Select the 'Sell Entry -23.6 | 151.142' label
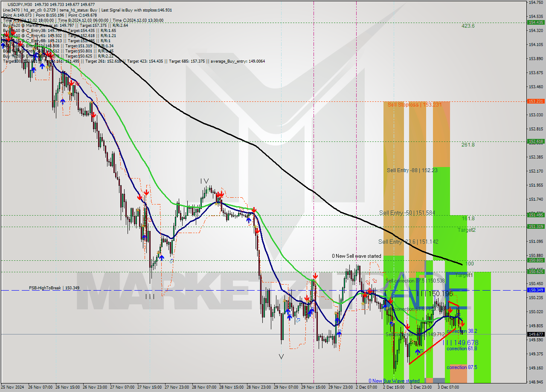The image size is (546, 392). [x=408, y=242]
